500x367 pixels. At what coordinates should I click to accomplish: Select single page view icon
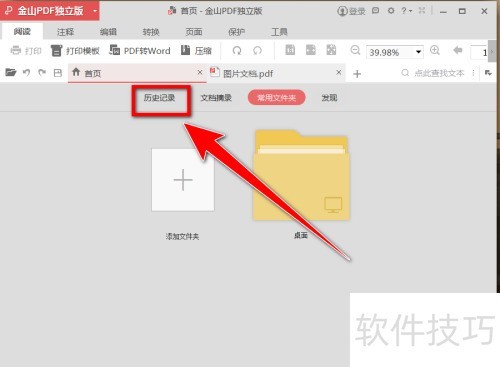click(x=290, y=50)
